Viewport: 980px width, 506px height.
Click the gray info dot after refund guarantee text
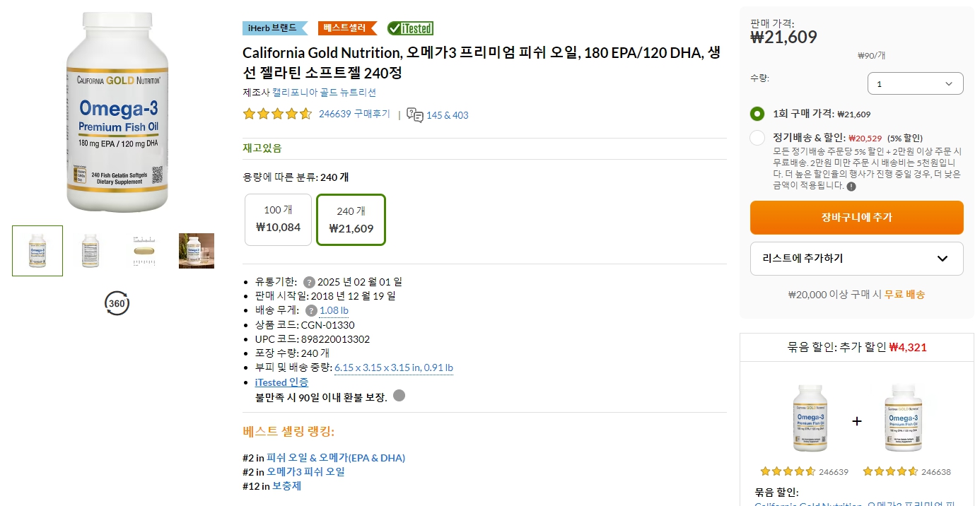pyautogui.click(x=399, y=397)
